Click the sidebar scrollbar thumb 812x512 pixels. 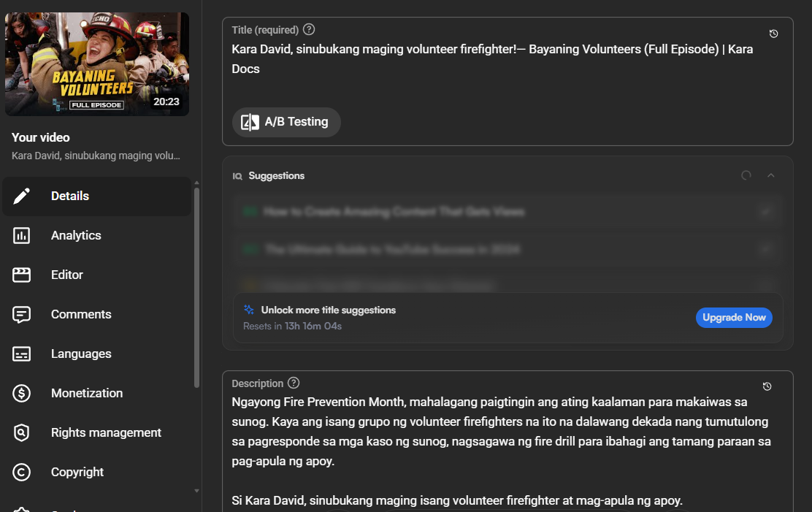click(x=196, y=288)
